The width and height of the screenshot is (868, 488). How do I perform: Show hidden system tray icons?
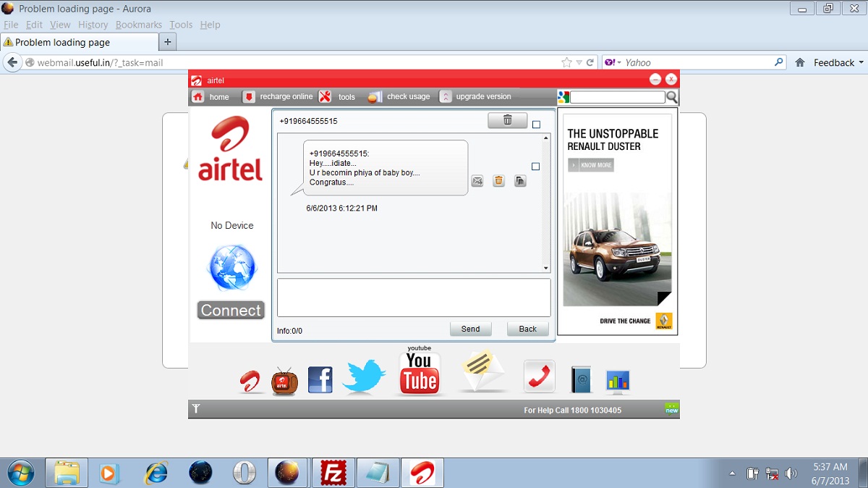click(732, 474)
